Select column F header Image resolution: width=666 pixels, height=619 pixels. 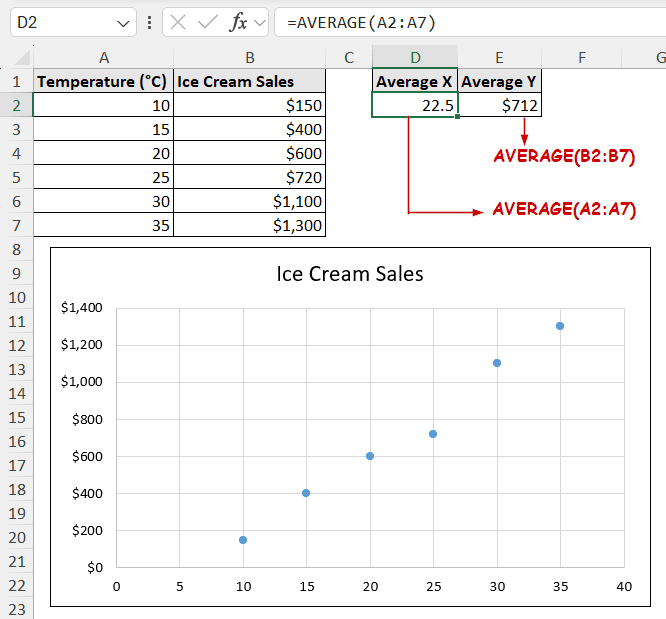coord(582,57)
